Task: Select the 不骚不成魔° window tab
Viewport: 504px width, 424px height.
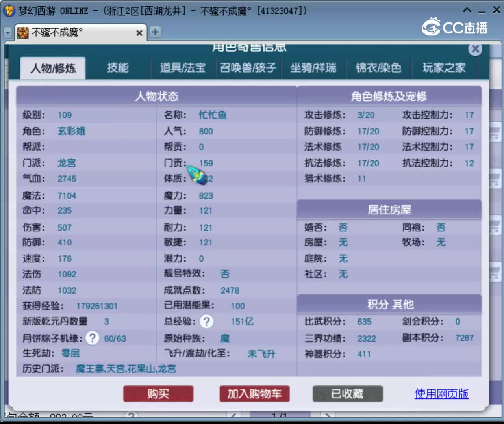Action: (x=81, y=32)
